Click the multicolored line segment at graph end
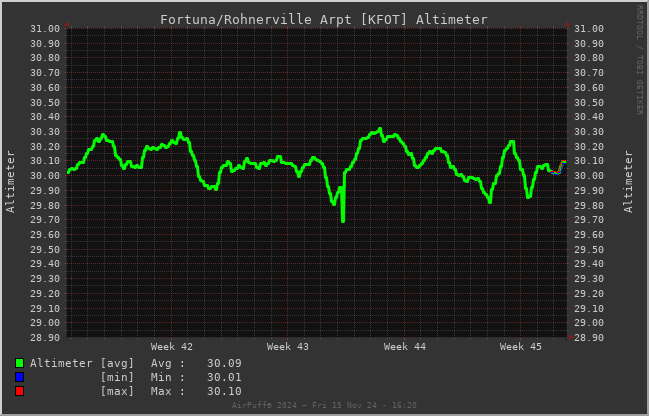The width and height of the screenshot is (649, 416). pyautogui.click(x=559, y=168)
